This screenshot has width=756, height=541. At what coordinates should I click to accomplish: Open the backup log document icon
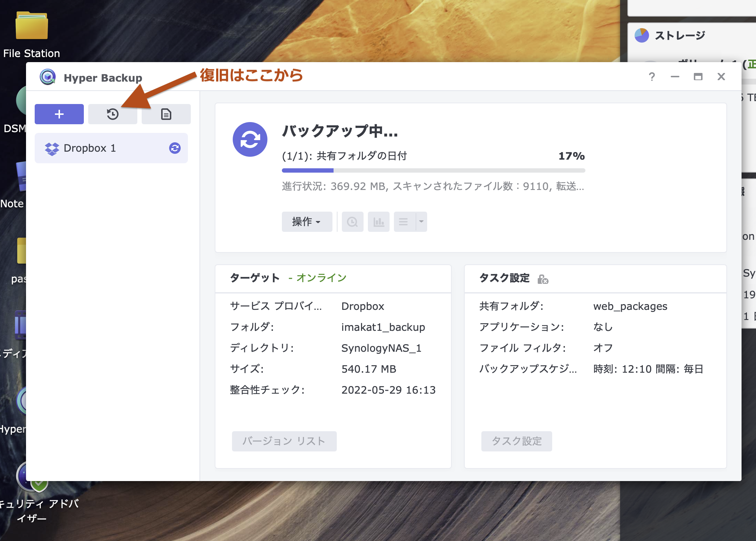[166, 114]
